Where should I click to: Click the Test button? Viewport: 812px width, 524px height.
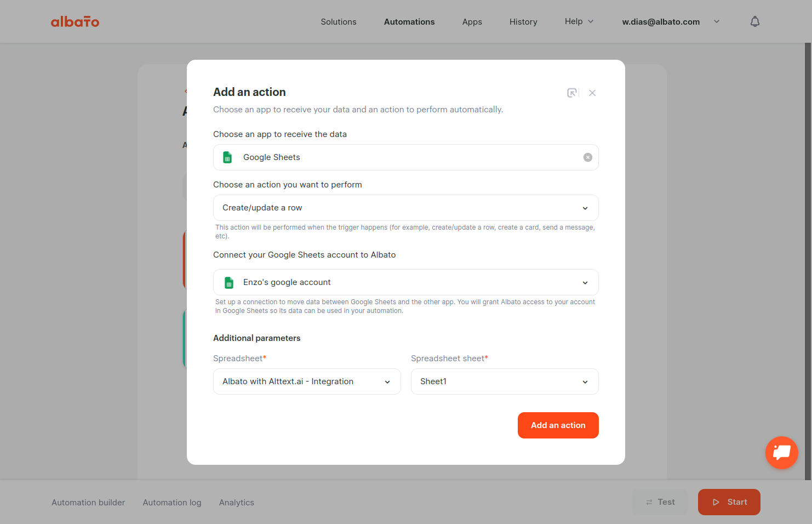660,502
